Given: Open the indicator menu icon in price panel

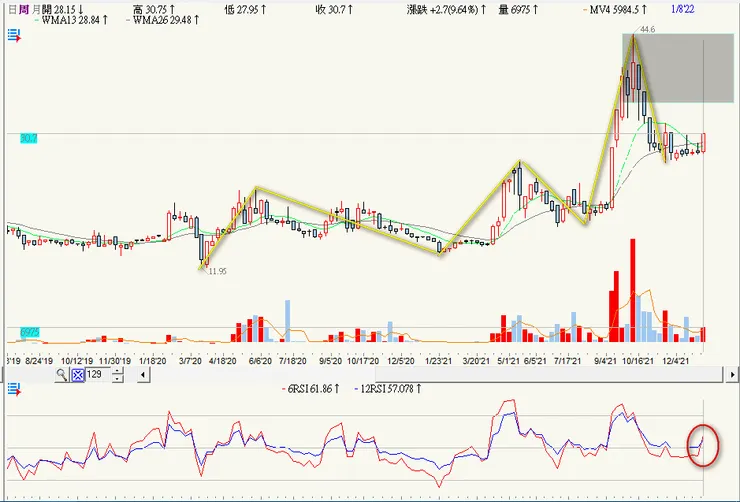Looking at the screenshot, I should point(15,36).
